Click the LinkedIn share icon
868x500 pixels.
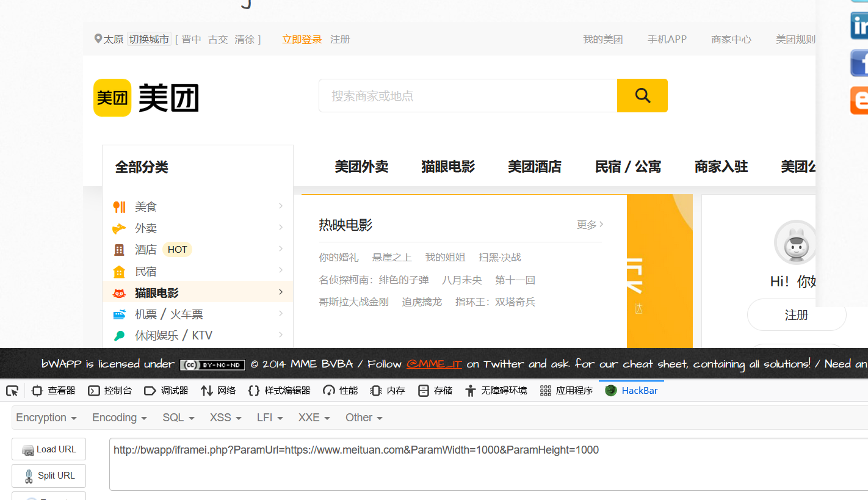pos(859,26)
